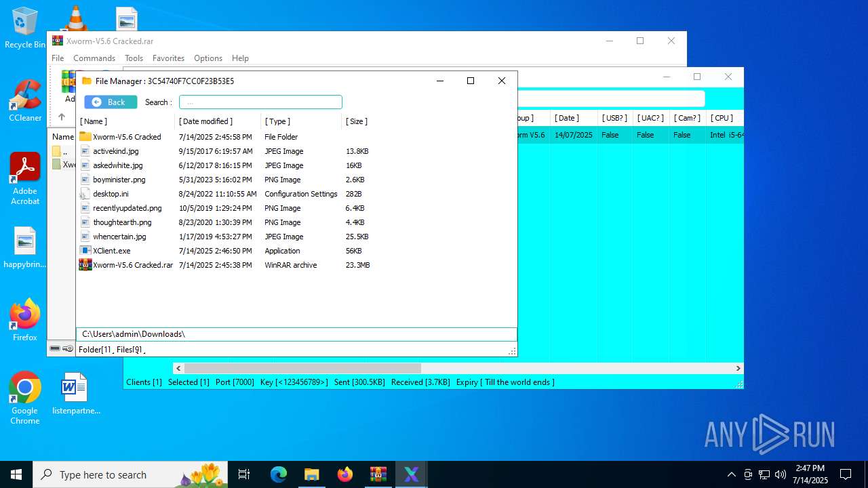Sort by the [Type] column header
The image size is (868, 488).
coord(277,121)
